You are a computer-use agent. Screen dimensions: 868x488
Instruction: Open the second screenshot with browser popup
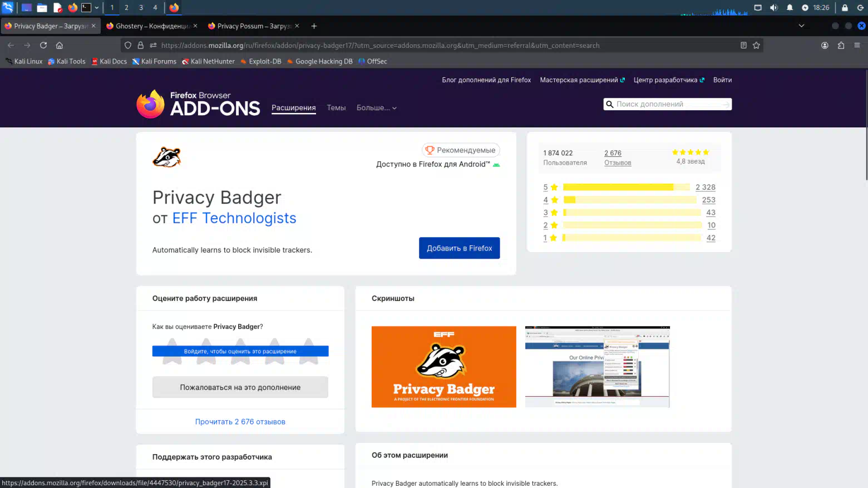click(x=598, y=367)
